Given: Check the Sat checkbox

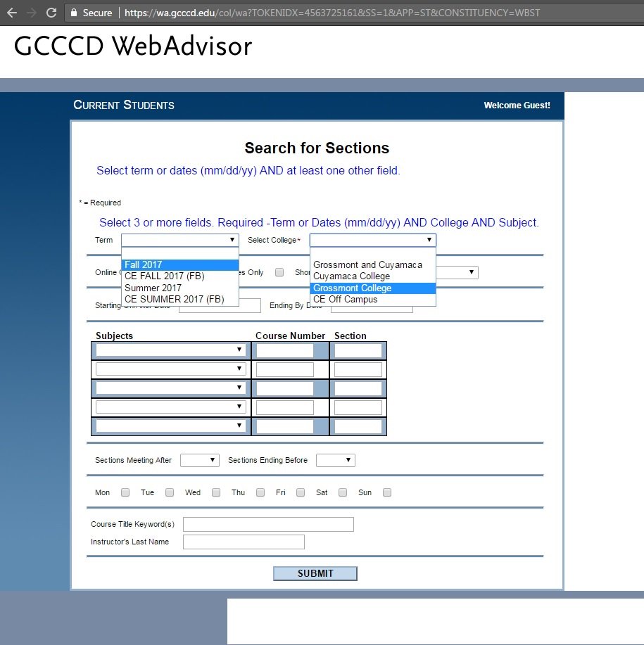Looking at the screenshot, I should click(343, 492).
